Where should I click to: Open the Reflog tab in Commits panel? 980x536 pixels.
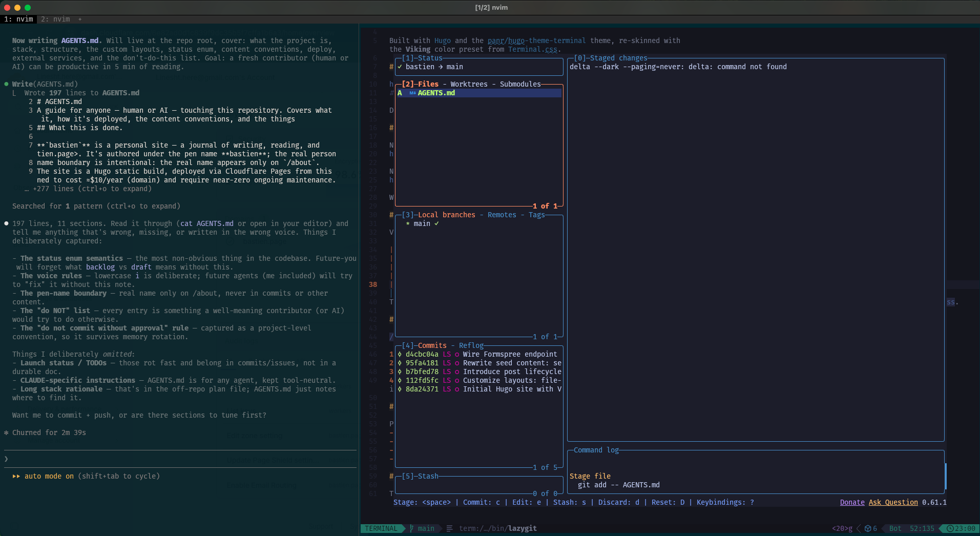point(471,345)
